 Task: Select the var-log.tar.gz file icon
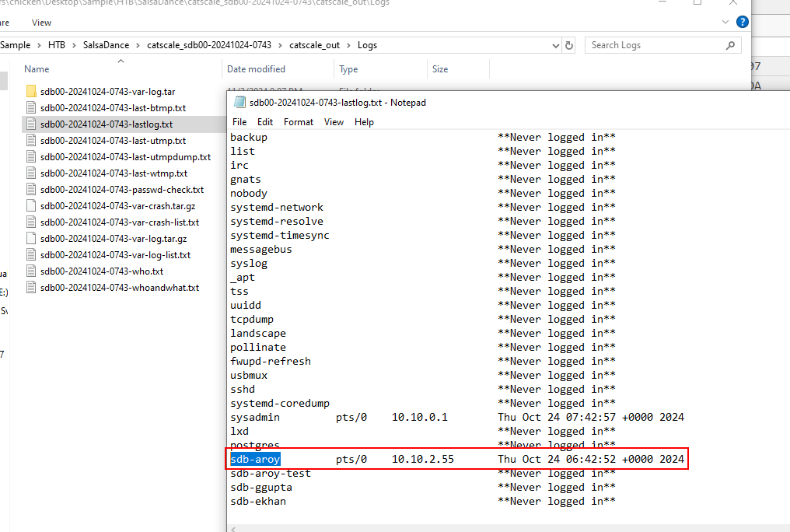point(31,238)
